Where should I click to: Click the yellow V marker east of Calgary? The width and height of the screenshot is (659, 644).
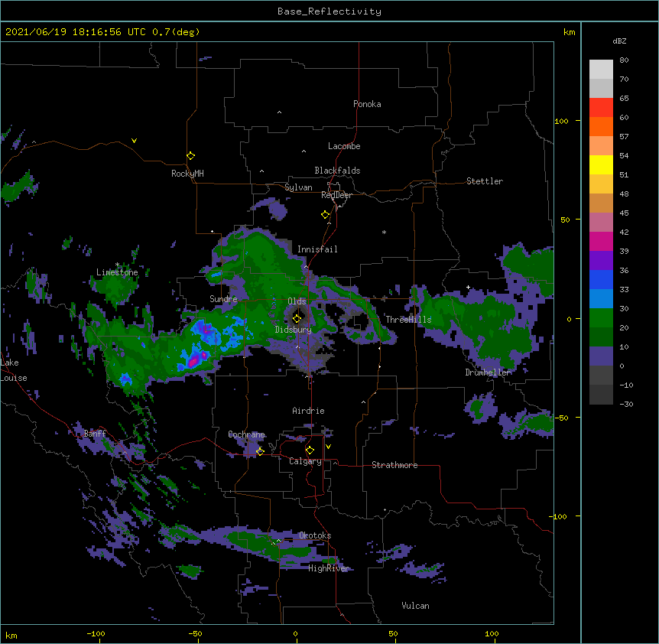tap(328, 447)
